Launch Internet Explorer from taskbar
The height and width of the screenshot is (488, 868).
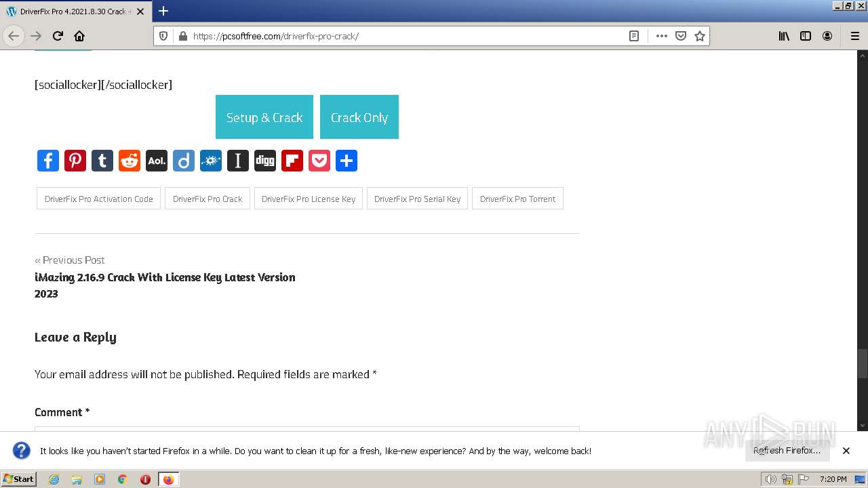point(54,479)
